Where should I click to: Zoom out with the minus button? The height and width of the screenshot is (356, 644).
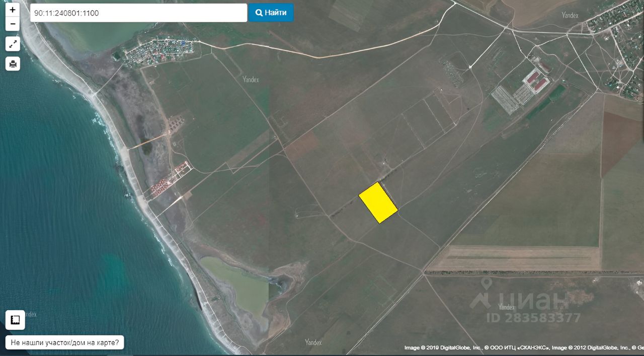(13, 24)
